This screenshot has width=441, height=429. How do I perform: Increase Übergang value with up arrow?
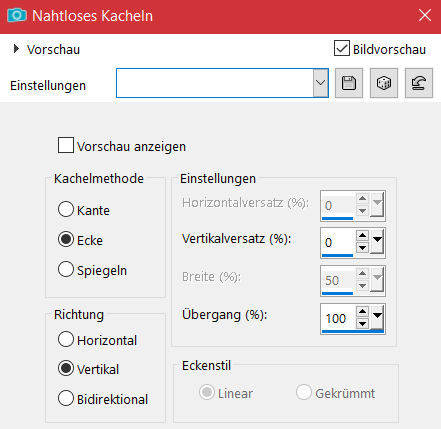362,311
